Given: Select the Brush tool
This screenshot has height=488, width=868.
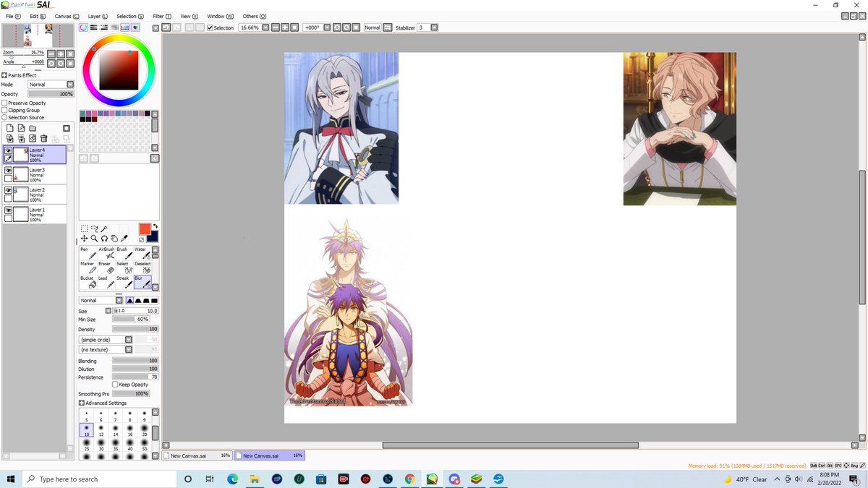Looking at the screenshot, I should click(x=124, y=253).
